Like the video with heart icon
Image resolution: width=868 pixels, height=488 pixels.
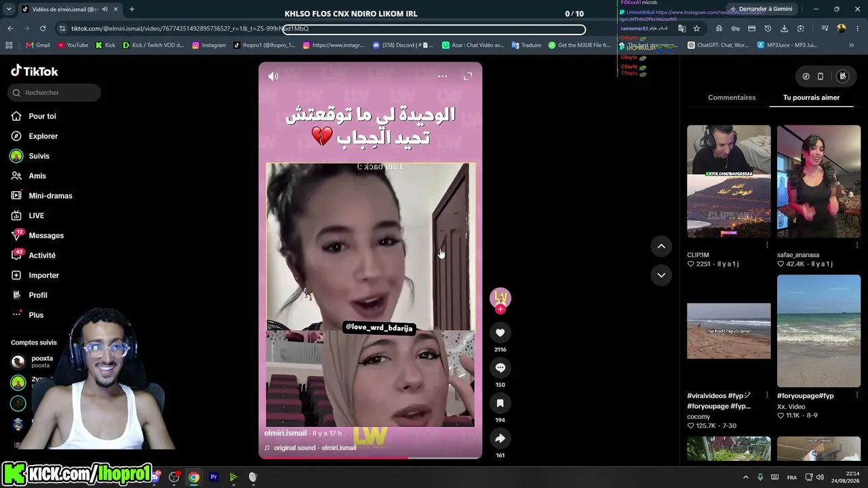(500, 333)
